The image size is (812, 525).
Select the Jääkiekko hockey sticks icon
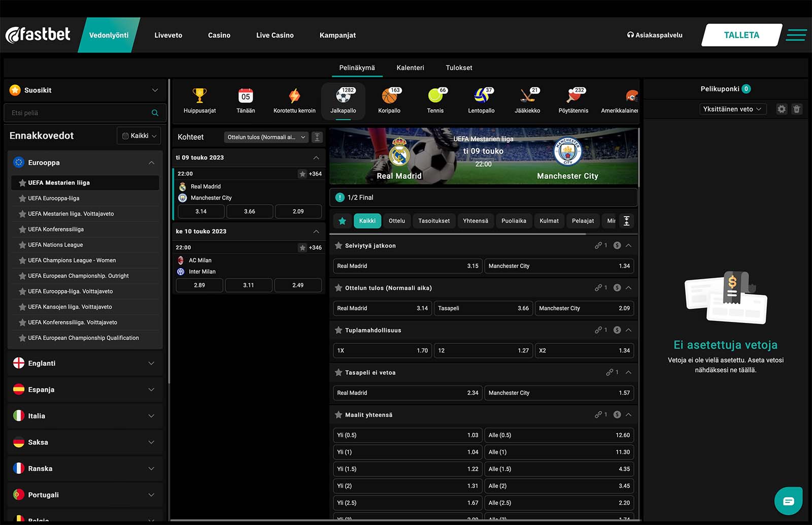coord(527,95)
